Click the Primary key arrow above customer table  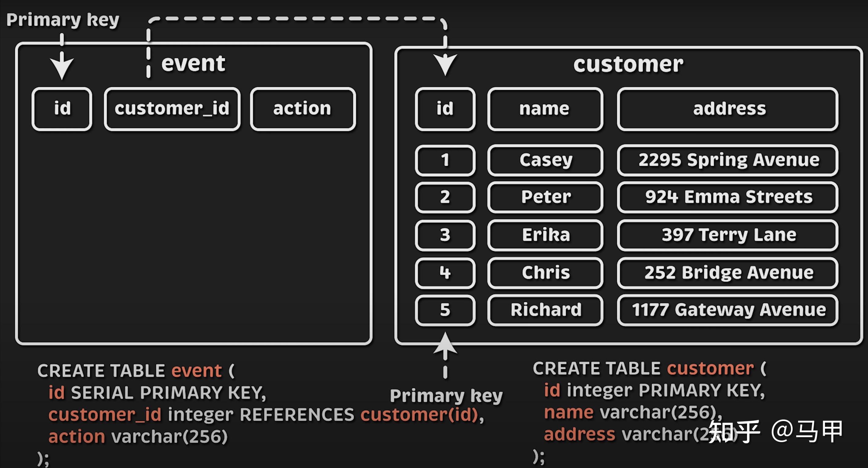pos(446,64)
